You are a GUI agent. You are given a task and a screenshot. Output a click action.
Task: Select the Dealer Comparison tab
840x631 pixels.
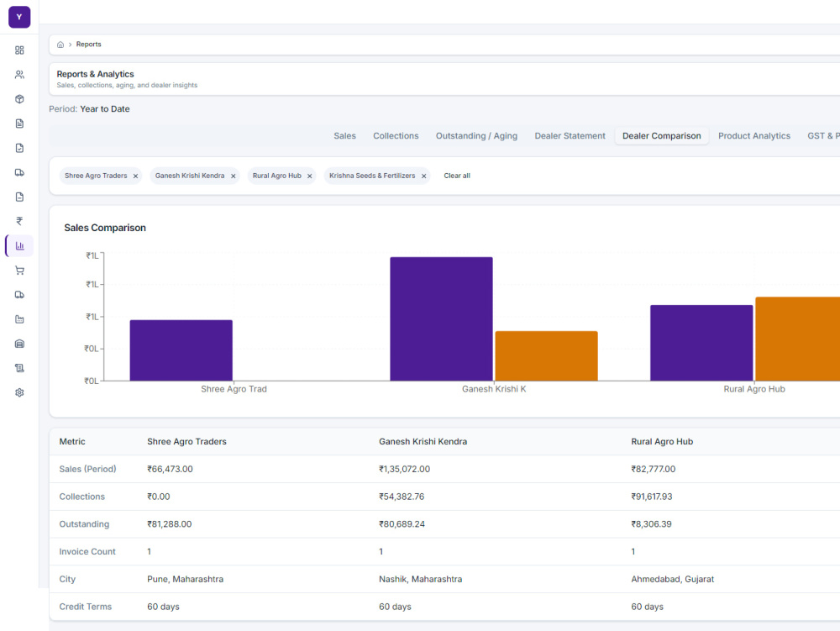[x=662, y=136]
